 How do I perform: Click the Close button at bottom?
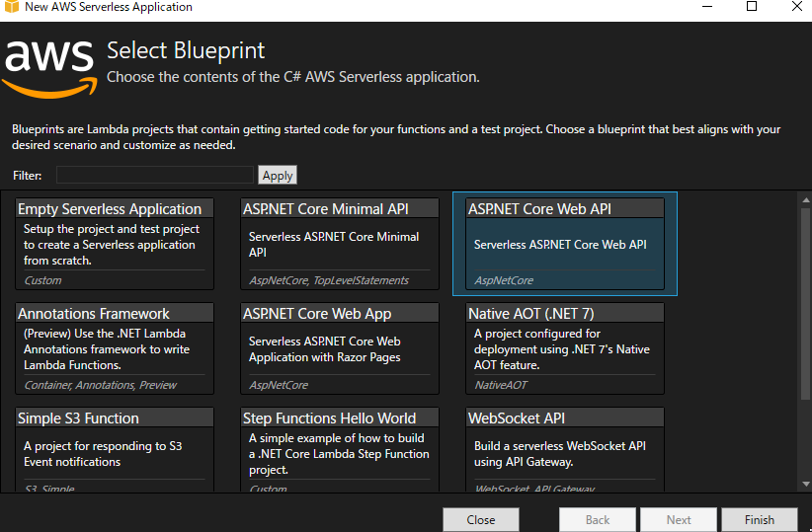point(480,519)
